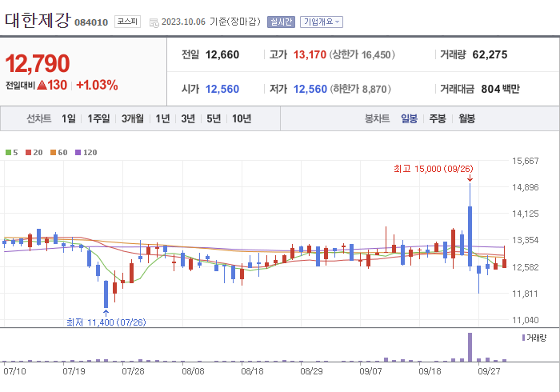The width and height of the screenshot is (560, 392).
Task: Click the current price 12,790
Action: 38,63
